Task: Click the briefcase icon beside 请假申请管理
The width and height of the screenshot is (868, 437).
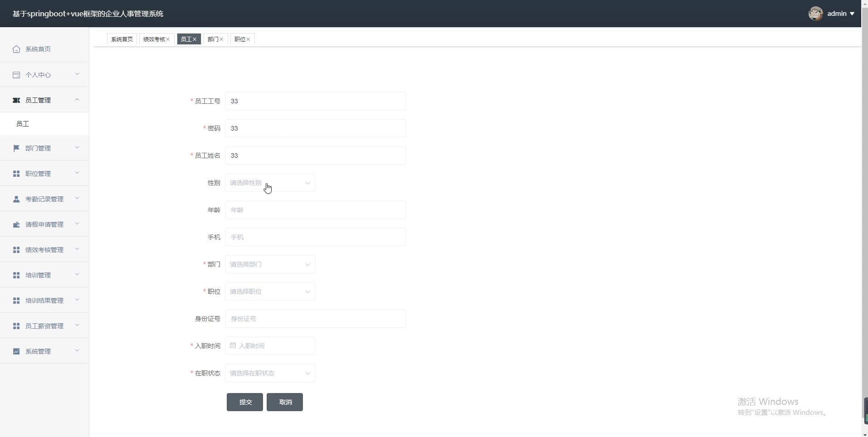Action: [16, 224]
